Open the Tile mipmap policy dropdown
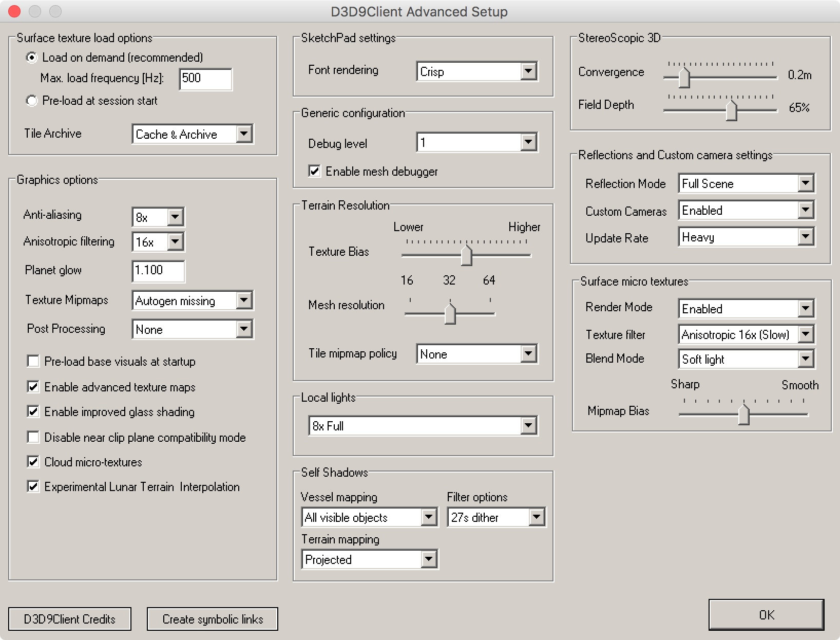This screenshot has height=640, width=840. pos(477,354)
